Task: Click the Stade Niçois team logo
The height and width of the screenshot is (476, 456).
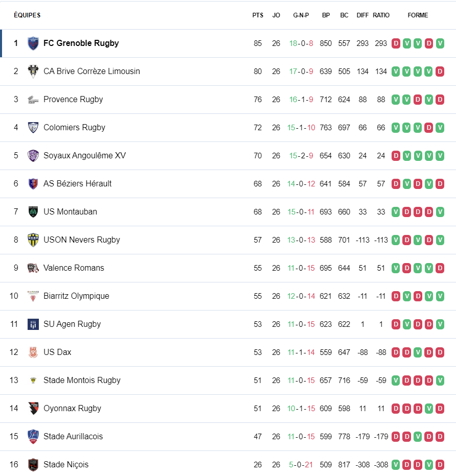Action: pyautogui.click(x=33, y=464)
